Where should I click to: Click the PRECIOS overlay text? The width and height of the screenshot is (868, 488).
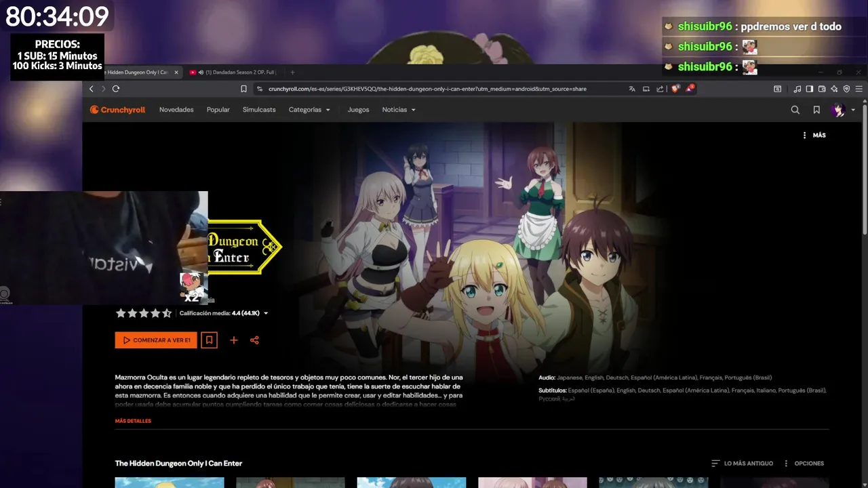(58, 44)
